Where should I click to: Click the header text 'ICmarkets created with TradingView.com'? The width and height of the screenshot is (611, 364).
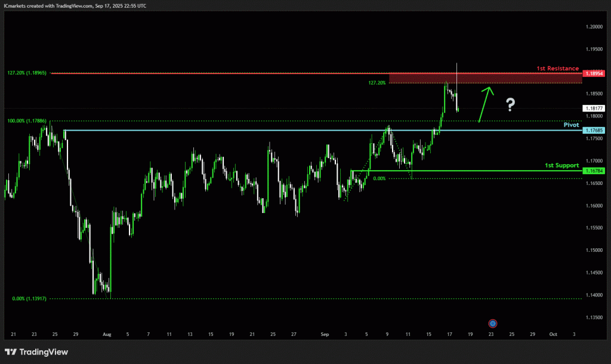48,6
